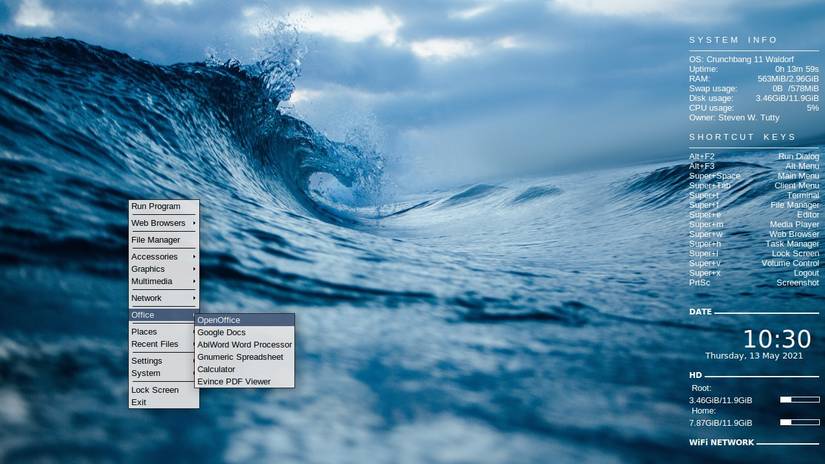Image resolution: width=825 pixels, height=464 pixels.
Task: Click the Owner: Steven W. Tutty line
Action: pyautogui.click(x=734, y=118)
